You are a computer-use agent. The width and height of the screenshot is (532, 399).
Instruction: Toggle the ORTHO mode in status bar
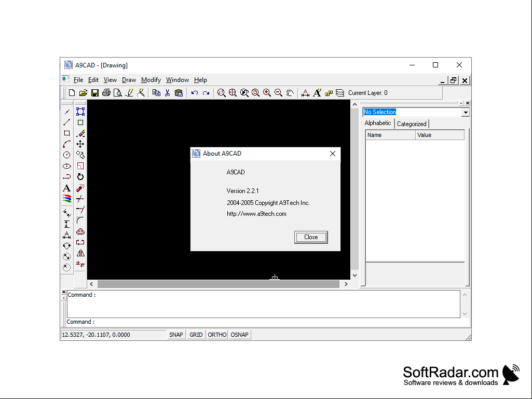pyautogui.click(x=217, y=335)
